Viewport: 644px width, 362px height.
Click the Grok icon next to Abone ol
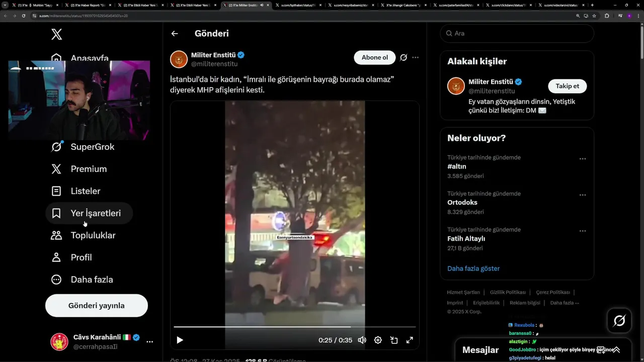point(404,57)
